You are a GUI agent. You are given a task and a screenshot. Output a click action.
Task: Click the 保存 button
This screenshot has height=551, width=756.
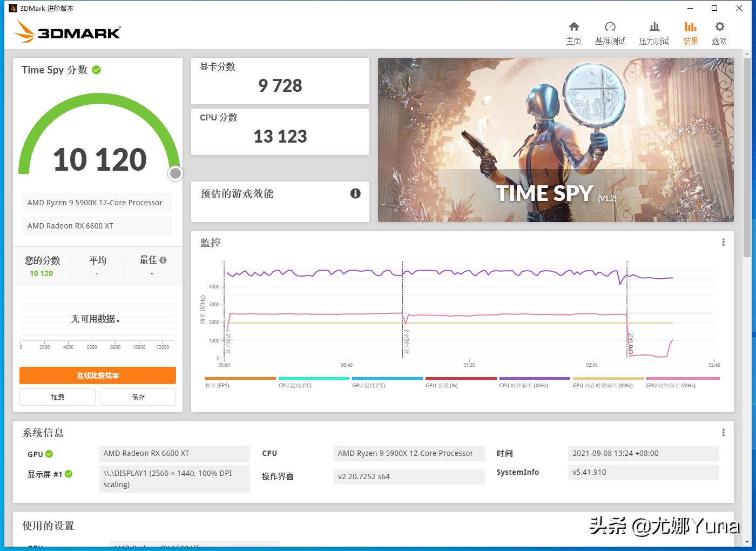tap(138, 397)
